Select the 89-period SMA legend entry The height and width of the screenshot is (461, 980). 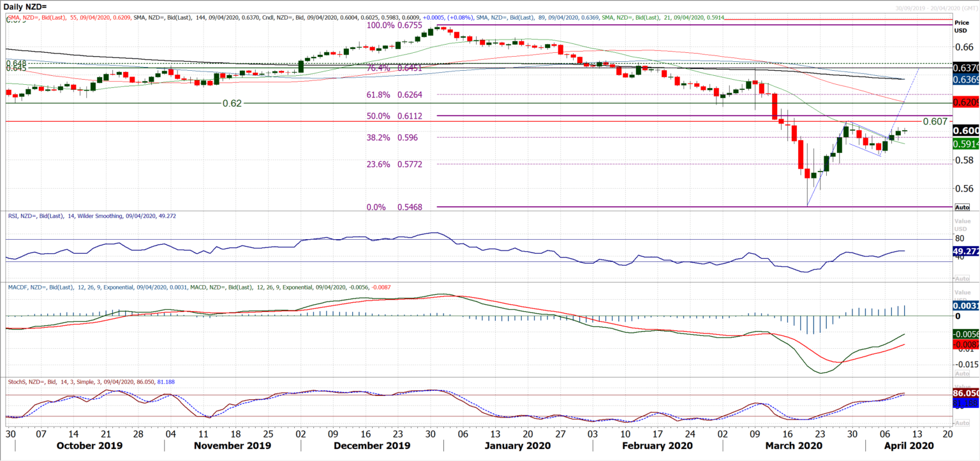pos(539,18)
